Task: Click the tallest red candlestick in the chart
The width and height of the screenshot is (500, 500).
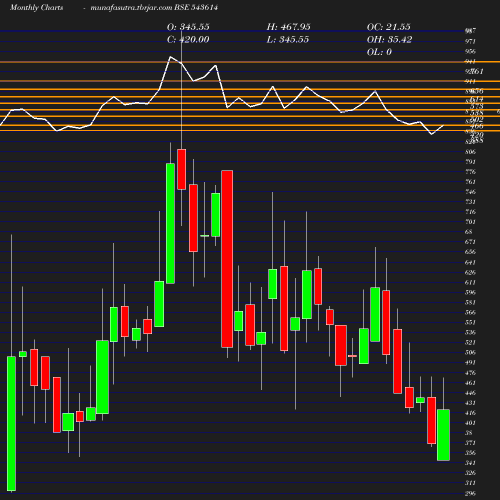Action: [227, 259]
